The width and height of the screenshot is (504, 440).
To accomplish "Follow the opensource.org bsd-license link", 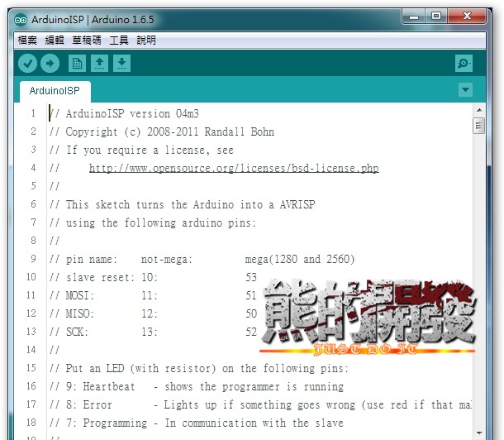I will (x=234, y=168).
